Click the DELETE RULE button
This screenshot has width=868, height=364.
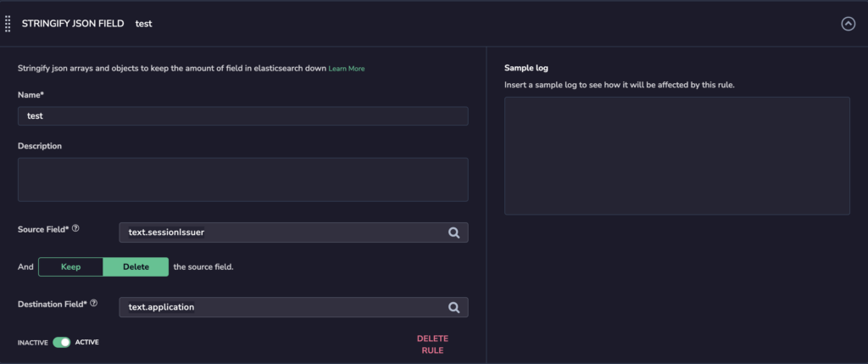coord(432,344)
